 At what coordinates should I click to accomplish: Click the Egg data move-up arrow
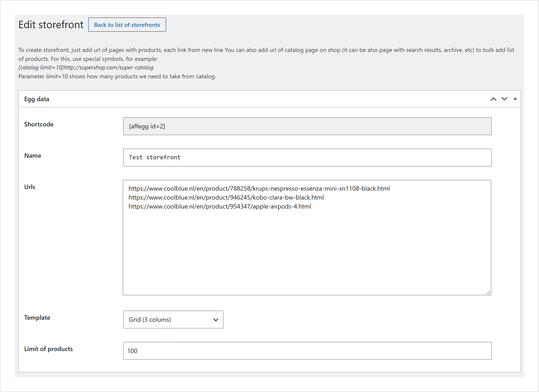tap(493, 99)
